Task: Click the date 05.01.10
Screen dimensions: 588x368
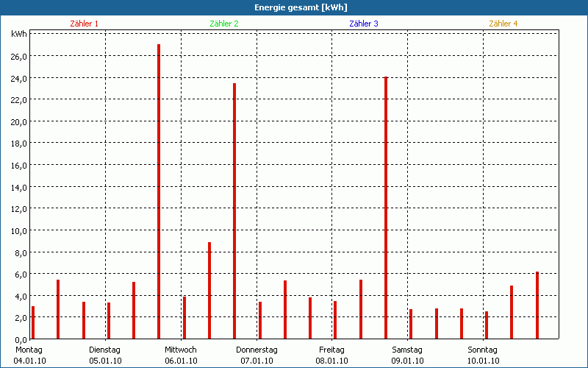Action: 105,361
